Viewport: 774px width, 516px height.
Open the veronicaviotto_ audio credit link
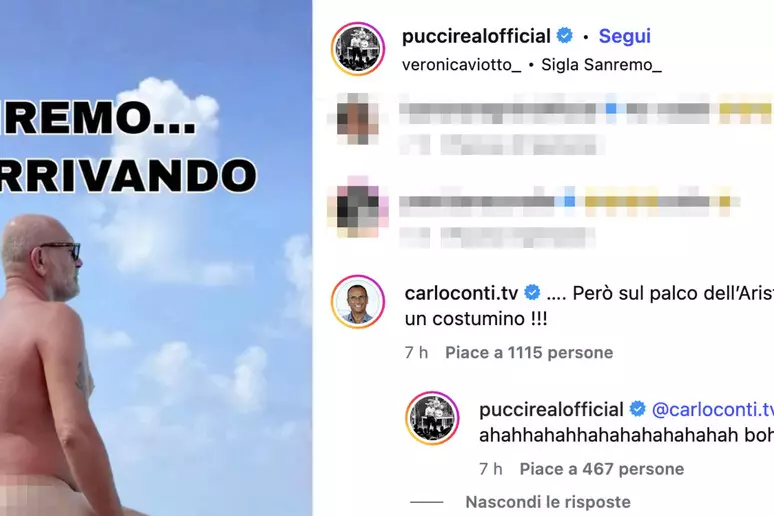(x=461, y=65)
